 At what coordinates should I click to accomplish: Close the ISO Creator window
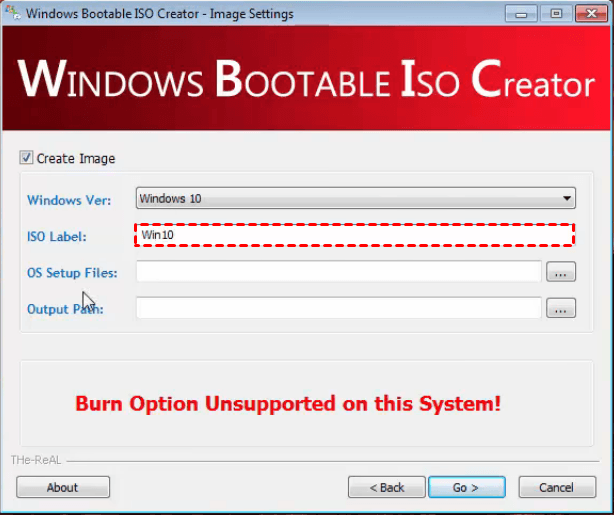pyautogui.click(x=591, y=14)
